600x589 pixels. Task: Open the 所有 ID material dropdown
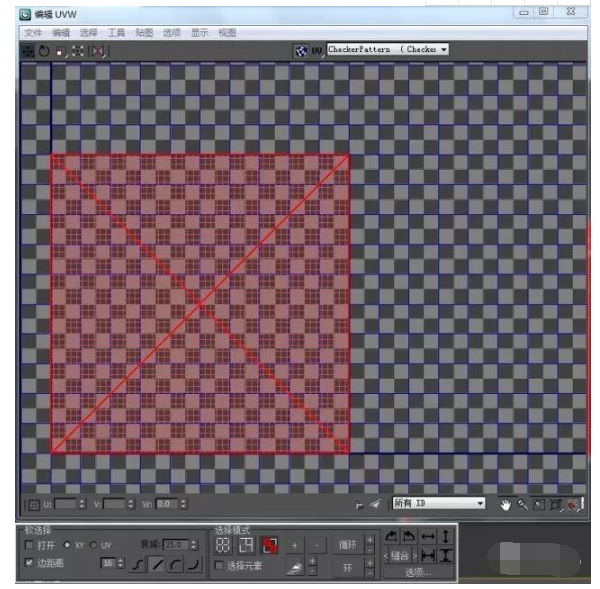pos(439,503)
